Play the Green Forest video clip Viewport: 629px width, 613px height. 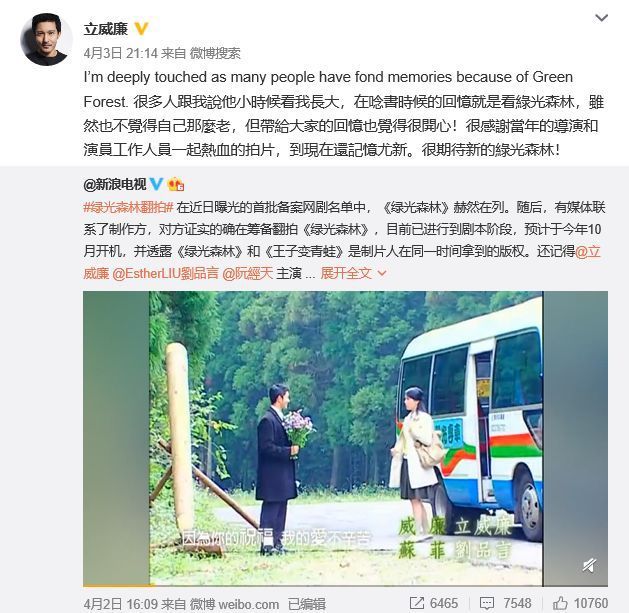345,438
